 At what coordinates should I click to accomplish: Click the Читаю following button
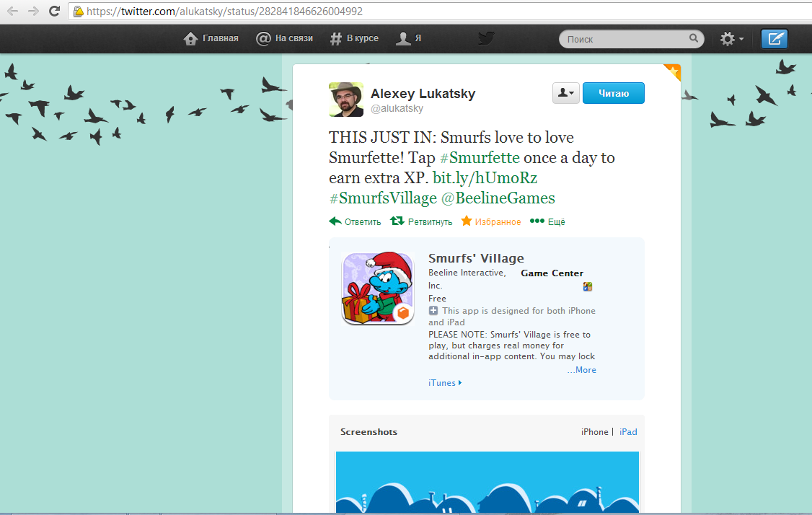(614, 93)
